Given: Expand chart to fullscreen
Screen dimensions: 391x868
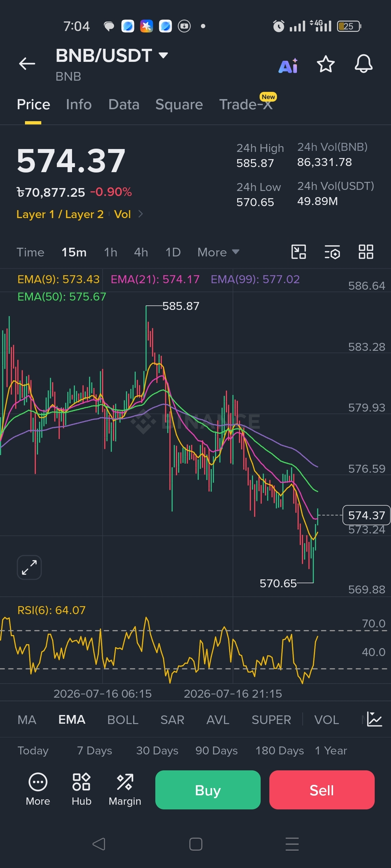Looking at the screenshot, I should point(29,567).
